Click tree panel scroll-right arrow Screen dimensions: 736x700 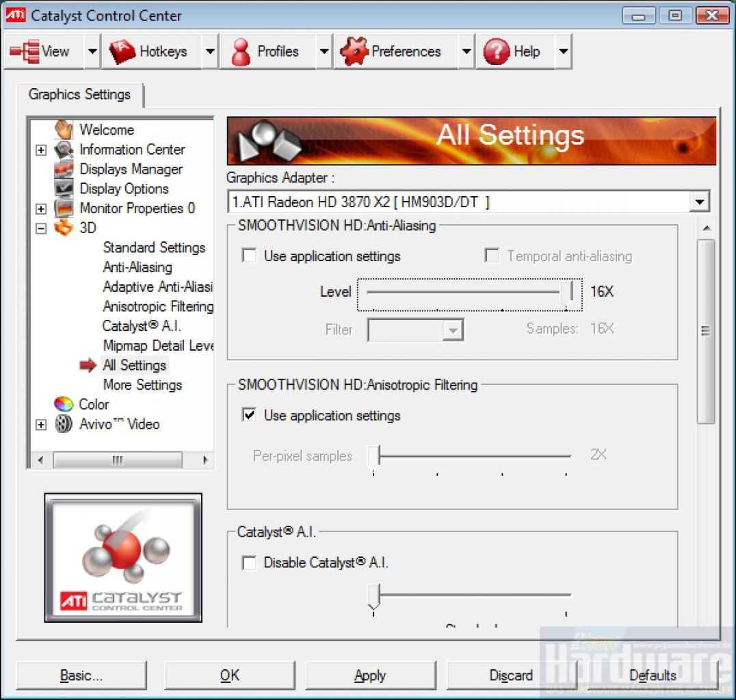tap(205, 460)
